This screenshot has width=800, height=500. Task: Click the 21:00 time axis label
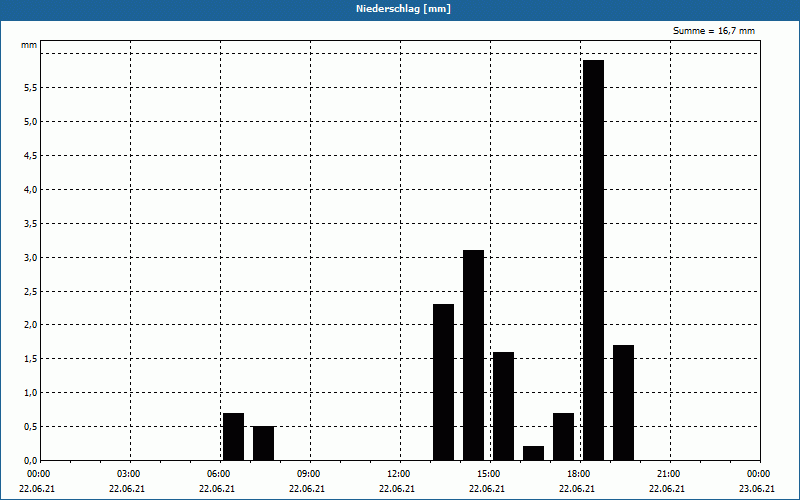[x=668, y=474]
